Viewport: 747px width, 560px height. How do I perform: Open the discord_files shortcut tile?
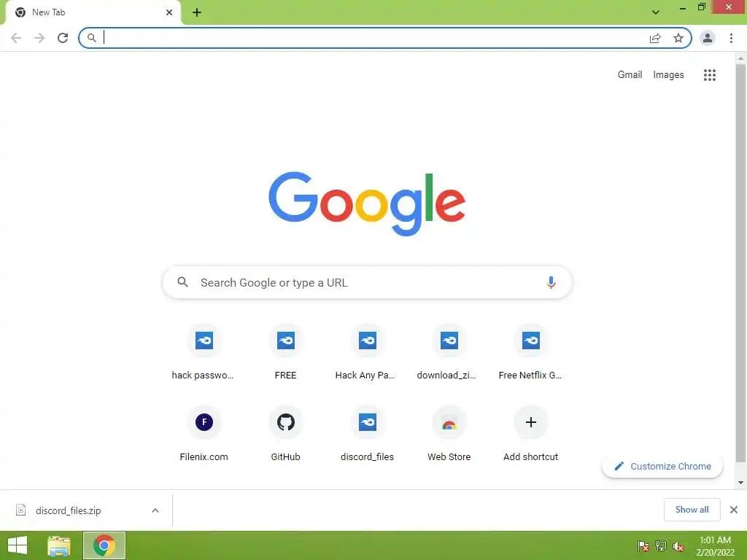pos(368,435)
